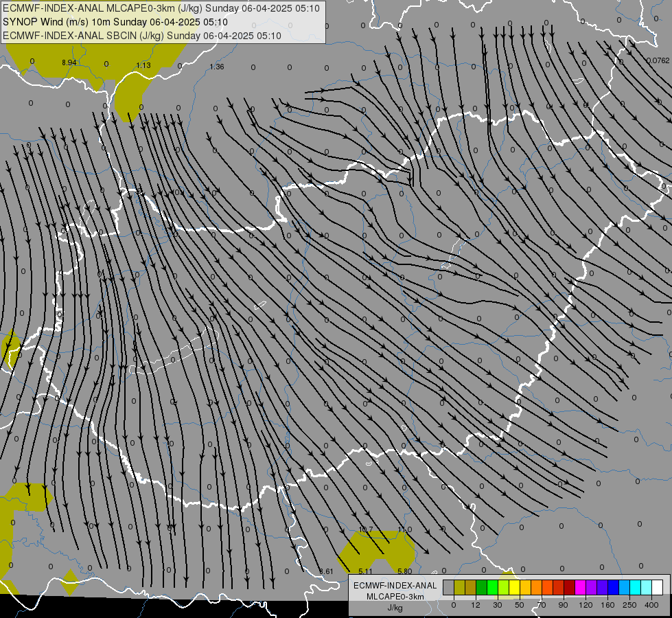Click the magenta legend swatch

pos(580,587)
